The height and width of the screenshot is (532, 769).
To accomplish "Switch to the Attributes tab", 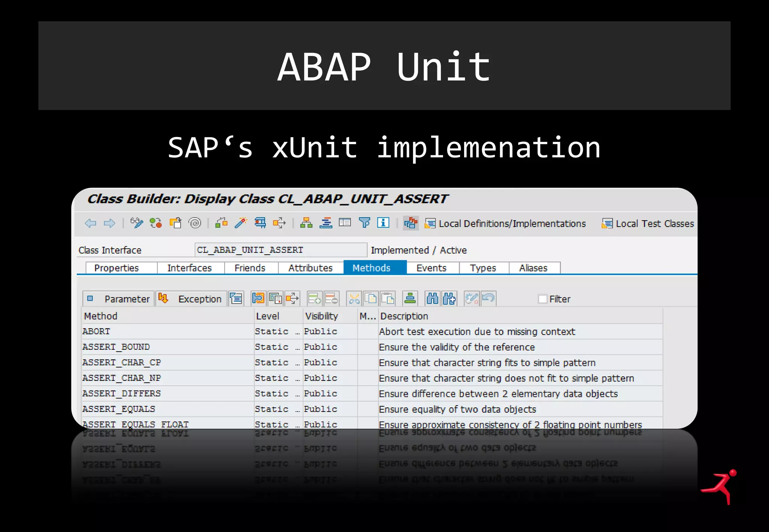I will coord(311,268).
